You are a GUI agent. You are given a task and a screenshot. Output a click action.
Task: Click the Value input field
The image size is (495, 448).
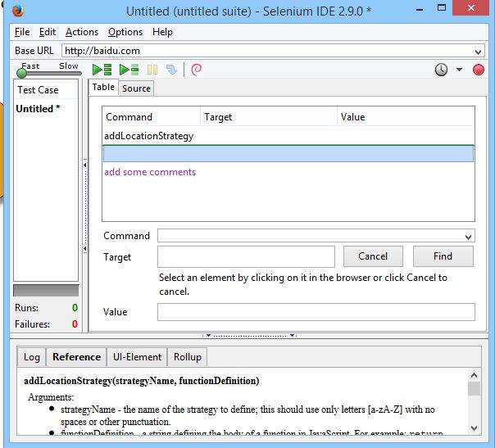point(316,312)
